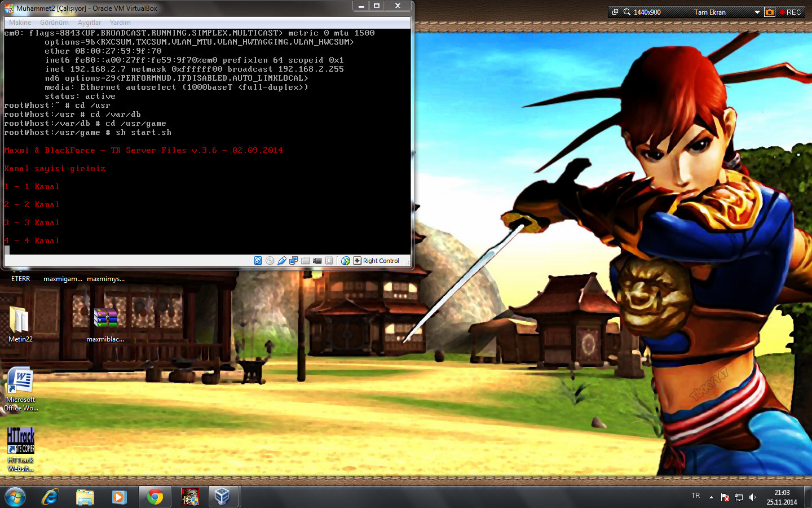Maximize the VirtualBox window
The height and width of the screenshot is (508, 812).
[x=377, y=6]
